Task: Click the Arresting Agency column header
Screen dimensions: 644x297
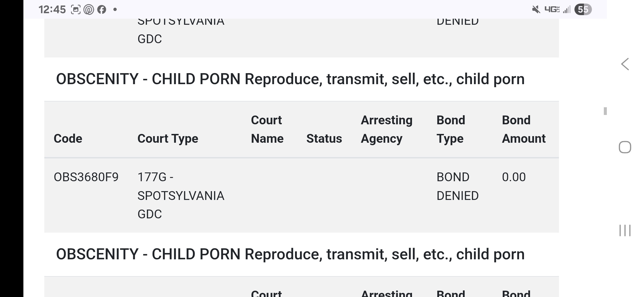Action: (386, 129)
